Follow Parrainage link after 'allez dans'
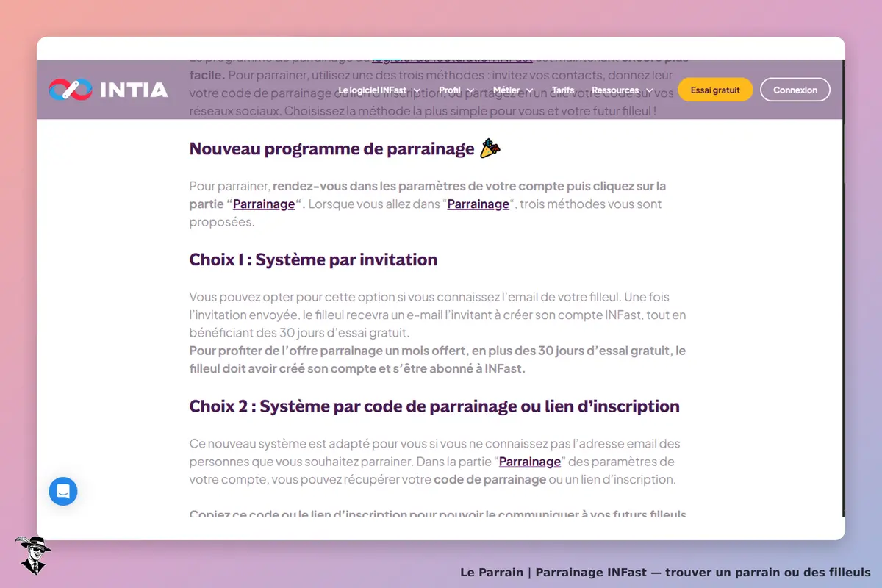This screenshot has height=588, width=882. (478, 204)
